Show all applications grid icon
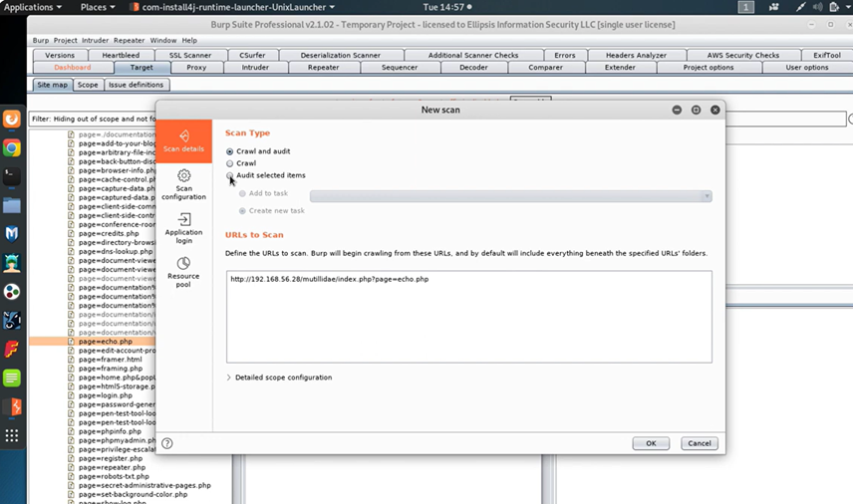The image size is (853, 504). [x=11, y=435]
